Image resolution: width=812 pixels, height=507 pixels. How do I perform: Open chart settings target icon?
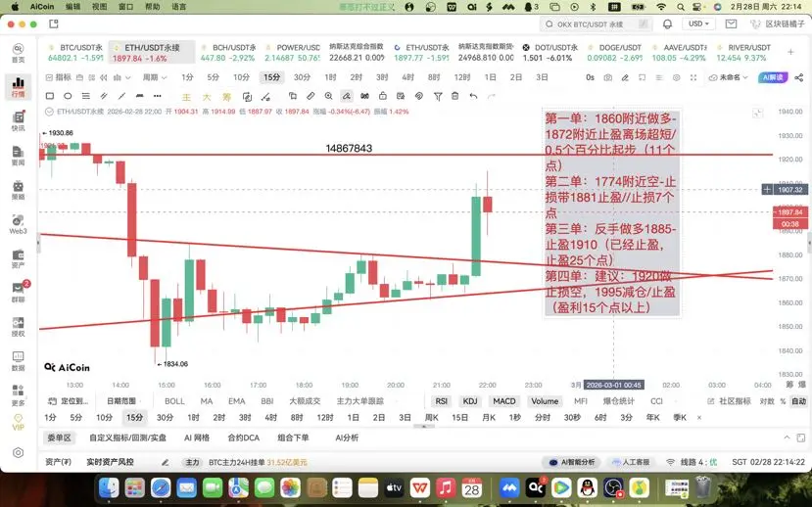click(676, 77)
